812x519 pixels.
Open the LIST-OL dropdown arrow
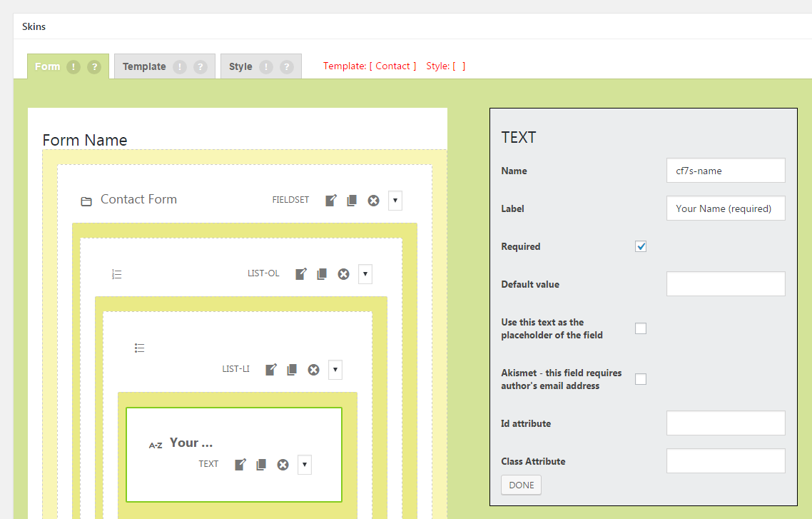click(x=365, y=274)
